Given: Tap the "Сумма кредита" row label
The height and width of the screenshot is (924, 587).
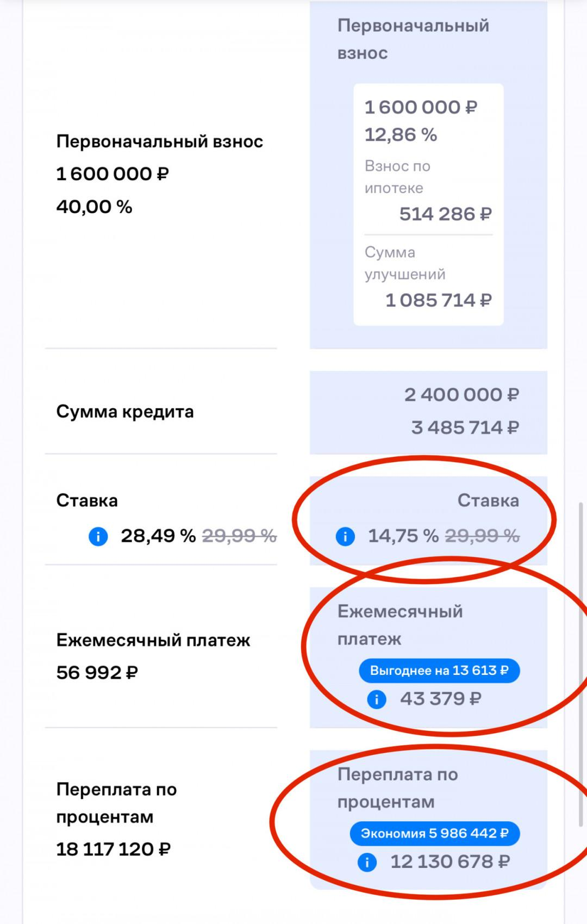Looking at the screenshot, I should (125, 412).
